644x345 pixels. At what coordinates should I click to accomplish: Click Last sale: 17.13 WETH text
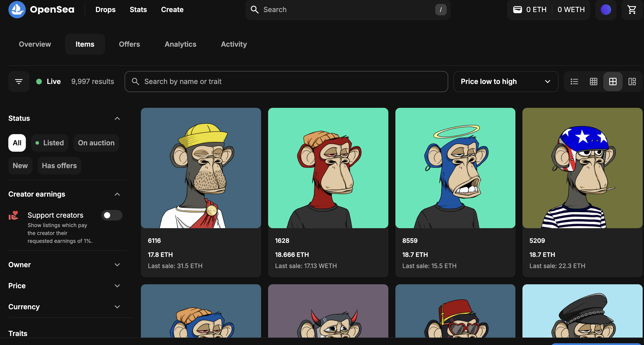(306, 266)
